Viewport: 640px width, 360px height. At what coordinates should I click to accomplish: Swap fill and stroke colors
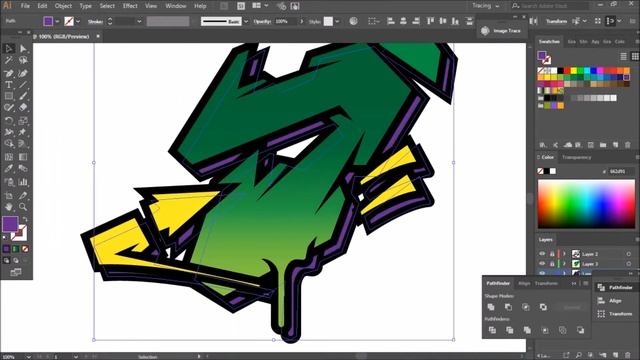25,219
